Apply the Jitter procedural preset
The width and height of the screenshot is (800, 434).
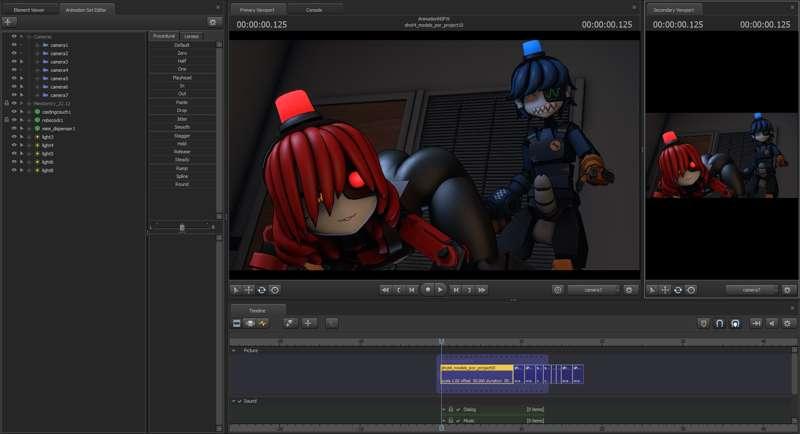click(182, 119)
